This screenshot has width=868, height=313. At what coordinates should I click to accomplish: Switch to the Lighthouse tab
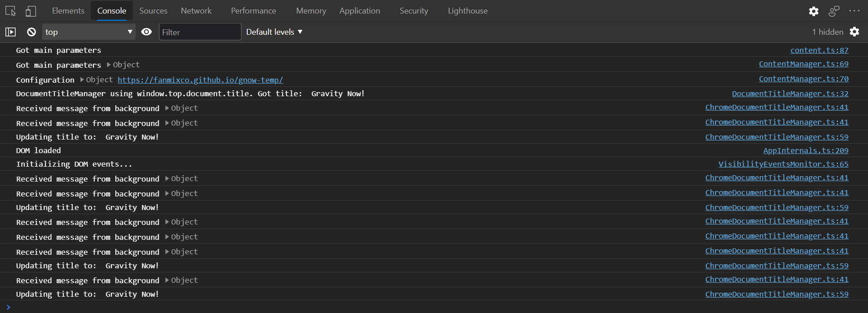pos(467,11)
